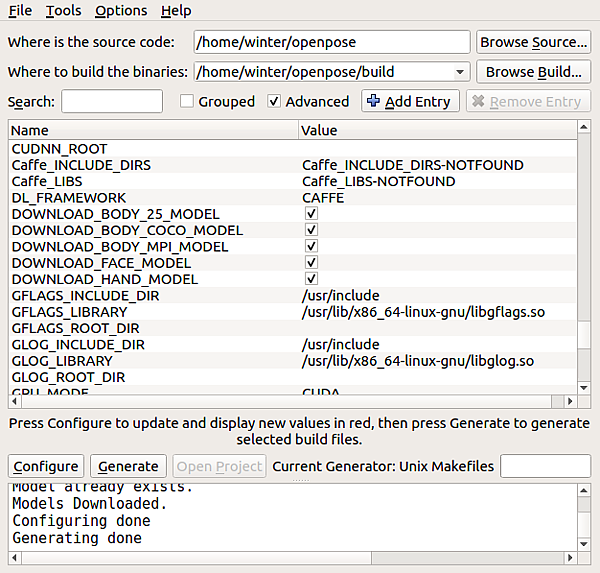Viewport: 600px width, 573px height.
Task: Open the Help menu
Action: pos(176,10)
